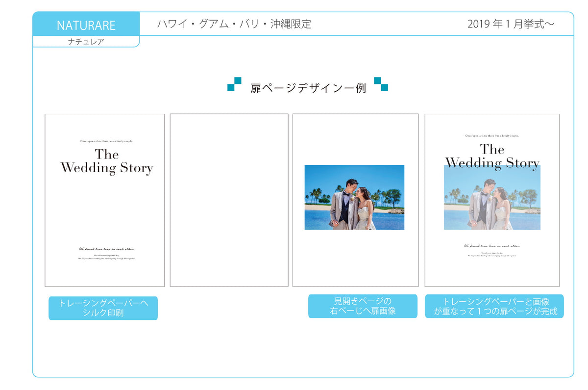The height and width of the screenshot is (390, 588).
Task: Click the ナチュレア sub-label tab
Action: (x=86, y=42)
